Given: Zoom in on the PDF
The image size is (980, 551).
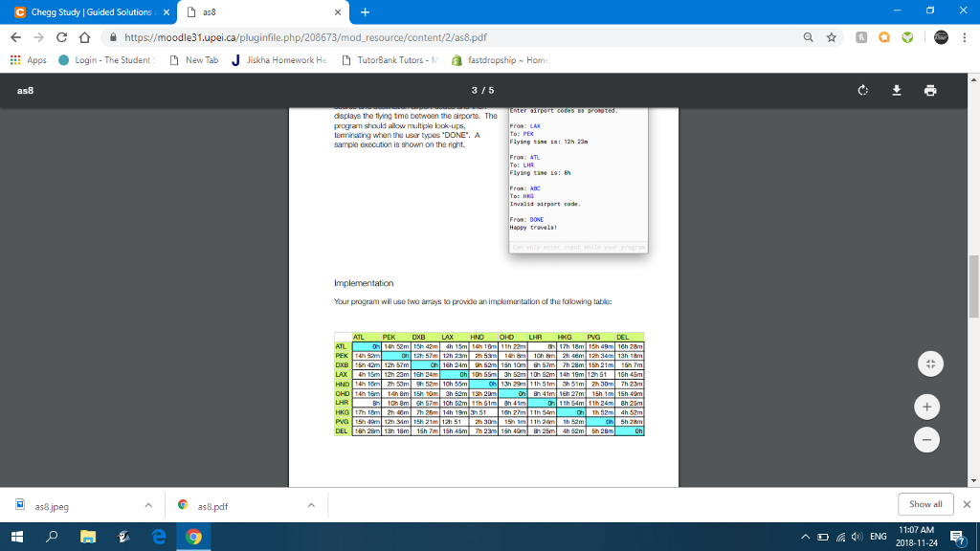Looking at the screenshot, I should click(x=926, y=408).
